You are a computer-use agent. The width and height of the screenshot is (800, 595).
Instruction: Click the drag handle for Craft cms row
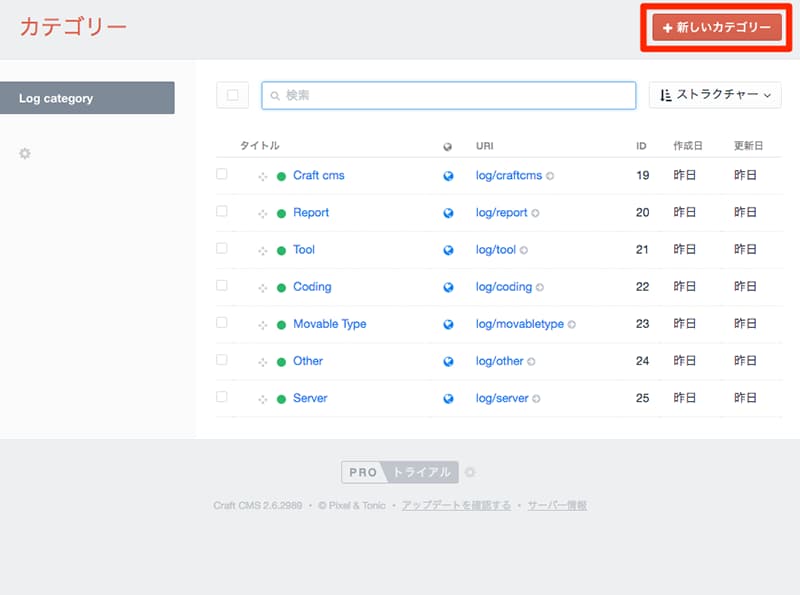(262, 176)
